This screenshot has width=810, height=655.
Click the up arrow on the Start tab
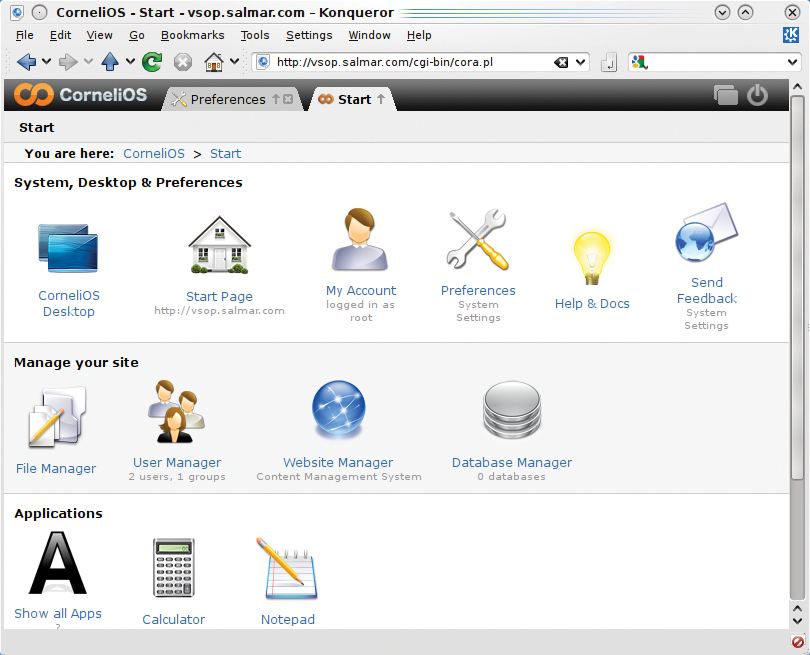click(x=381, y=99)
